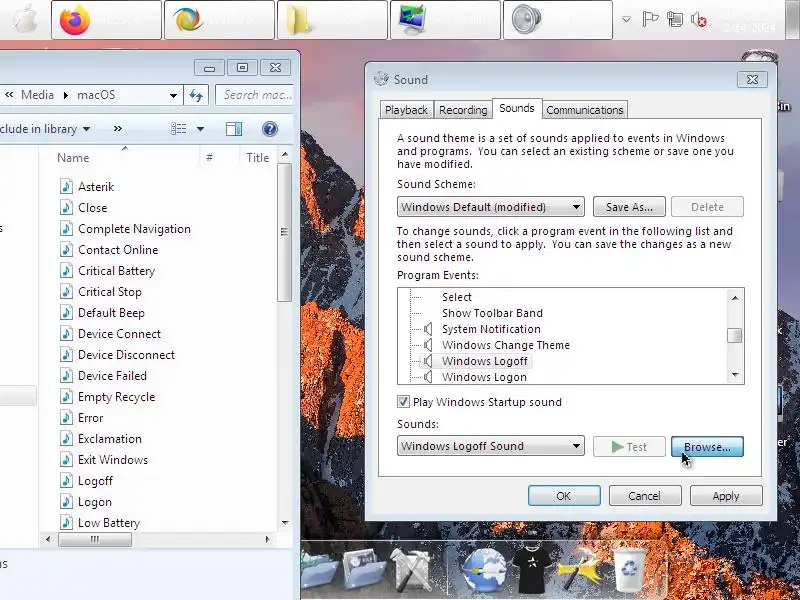Select the Windows Logon event
800x600 pixels.
484,377
